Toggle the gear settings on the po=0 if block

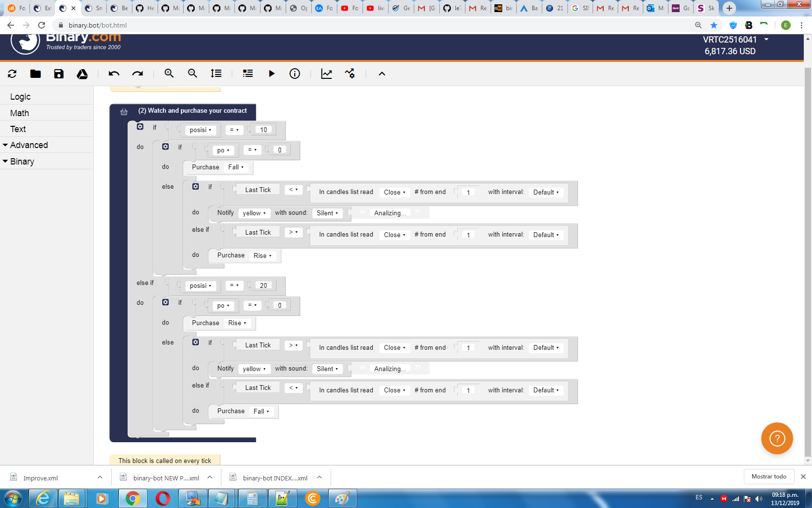[166, 146]
